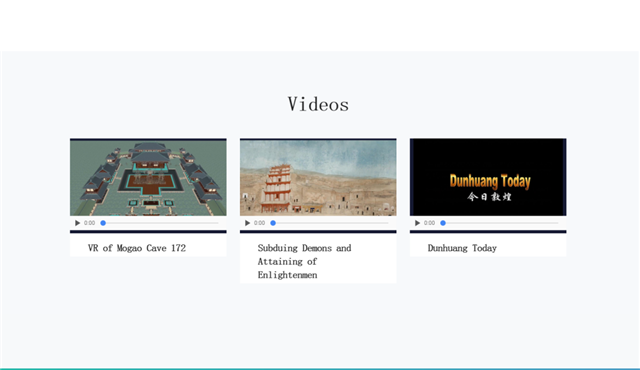Start playback of the Dunhuang Today video

click(x=417, y=223)
